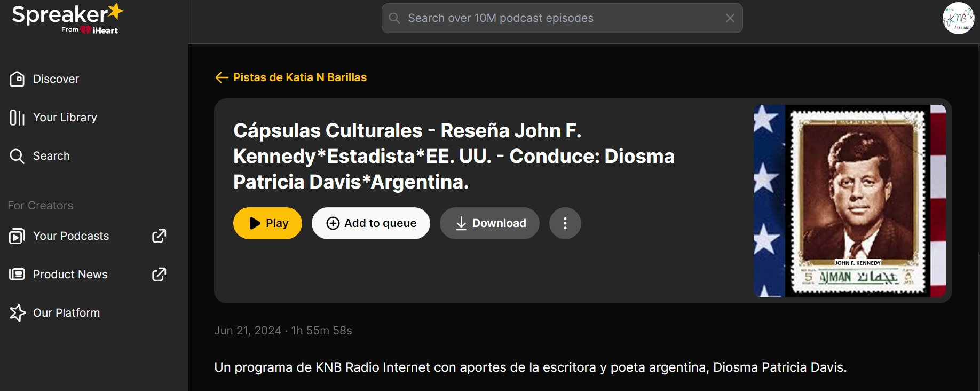The image size is (980, 391).
Task: Open the three-dot more options menu
Action: click(565, 223)
